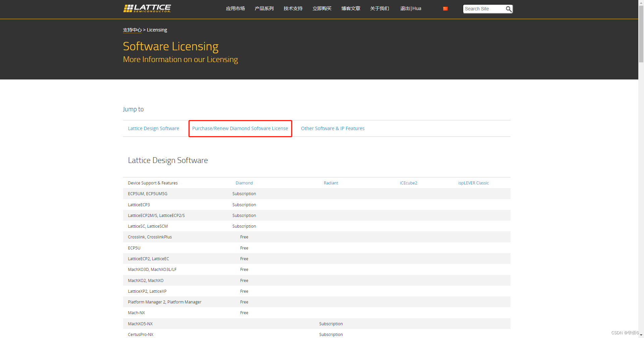Screen dimensions: 644x338
Task: Open the 关于我们 menu
Action: [380, 9]
